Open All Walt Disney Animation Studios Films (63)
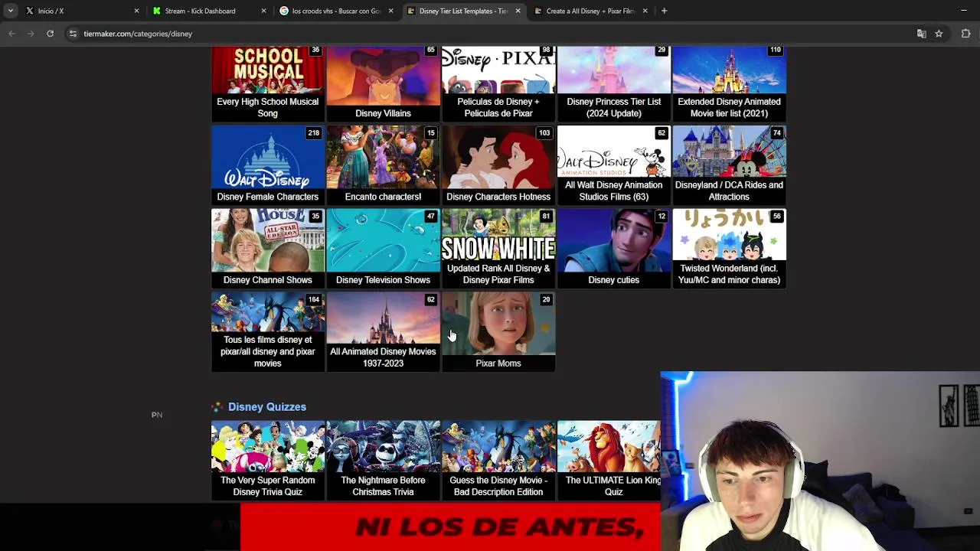The image size is (980, 551). tap(613, 165)
